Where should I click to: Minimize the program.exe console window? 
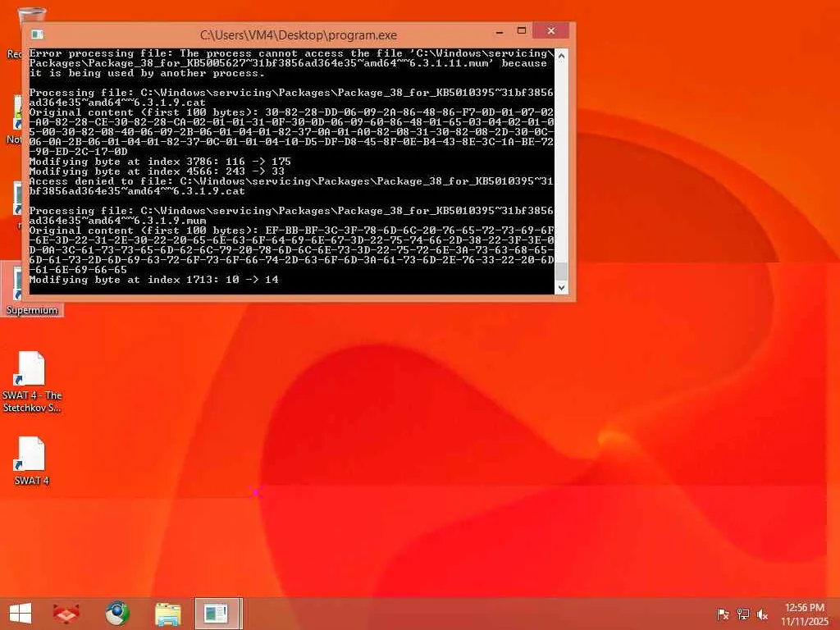(500, 32)
